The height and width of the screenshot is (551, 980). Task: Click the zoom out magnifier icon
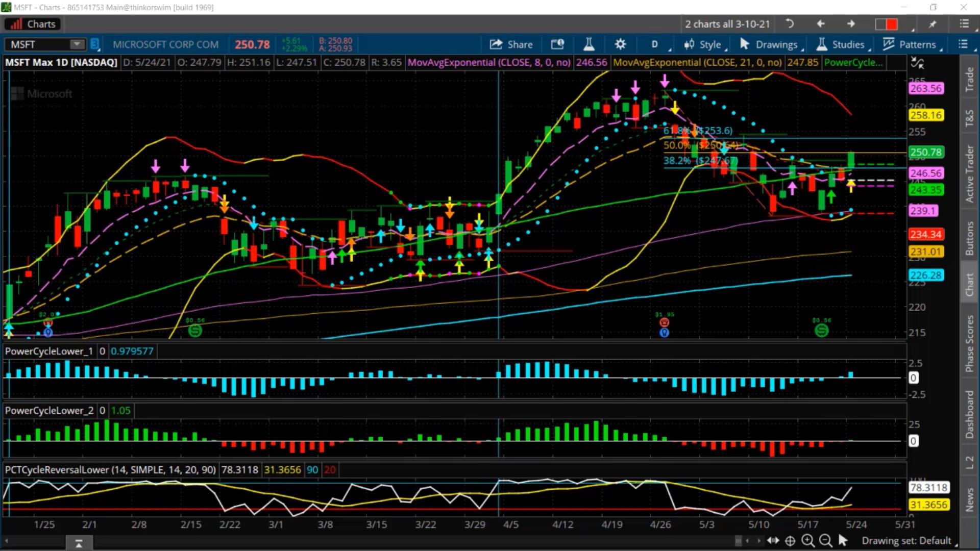coord(825,540)
